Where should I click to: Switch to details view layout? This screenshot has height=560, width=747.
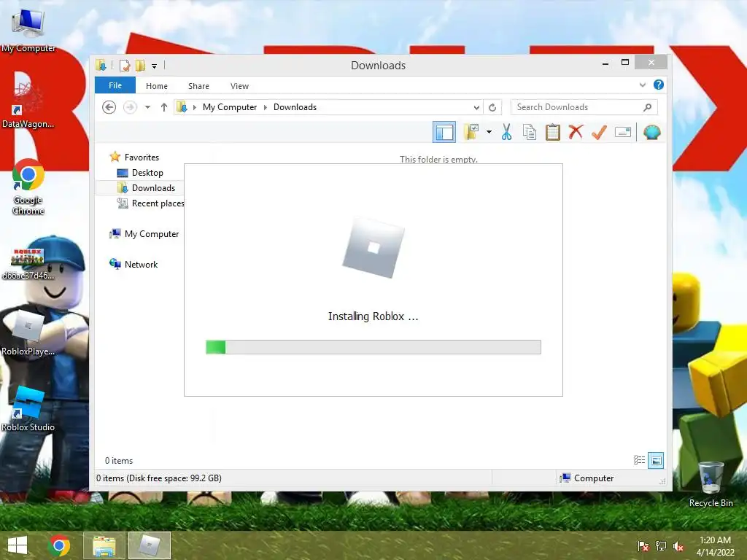click(x=639, y=460)
